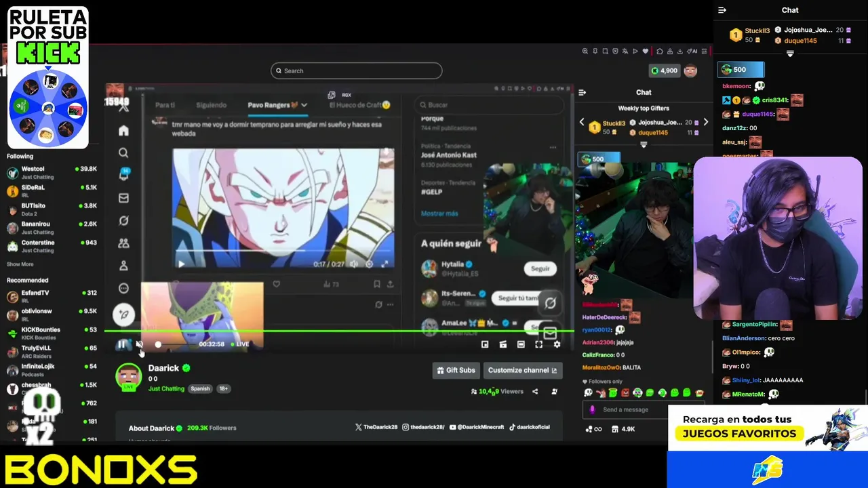Open TheDaarick28 X profile link
This screenshot has height=488, width=868.
[375, 428]
